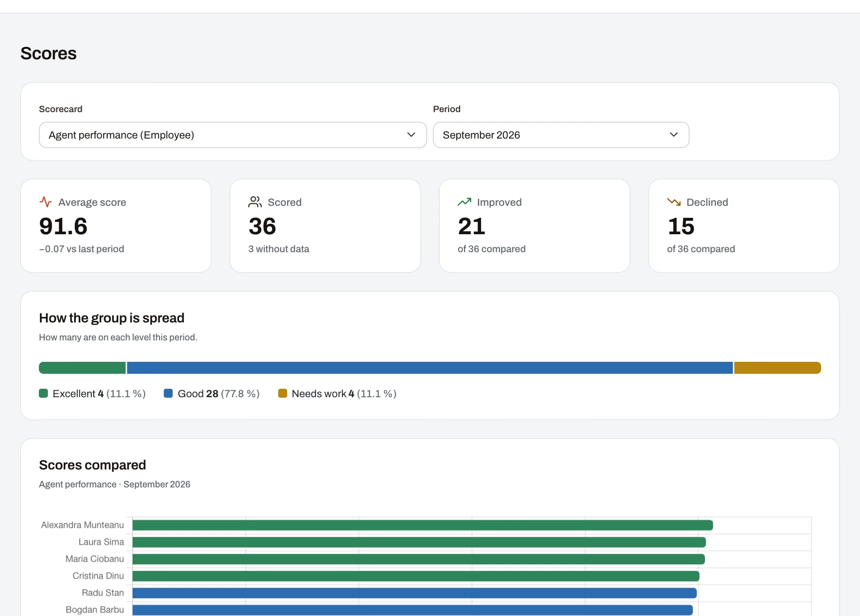Viewport: 860px width, 616px height.
Task: Click the name label 'Laura Sima'
Action: [x=101, y=542]
